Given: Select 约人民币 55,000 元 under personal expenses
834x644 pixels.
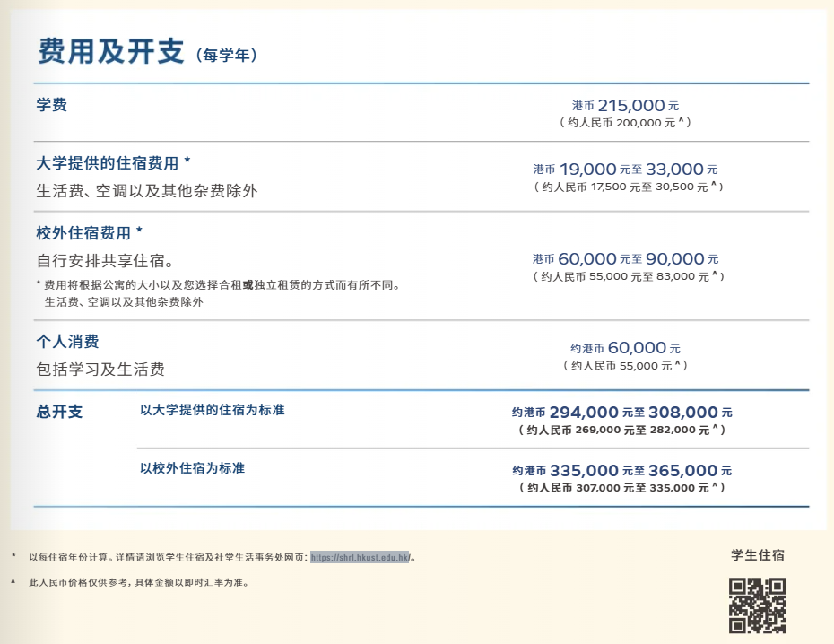Looking at the screenshot, I should [626, 365].
